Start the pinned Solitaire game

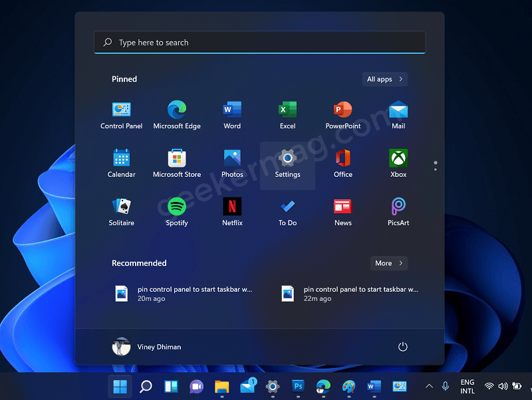tap(122, 213)
